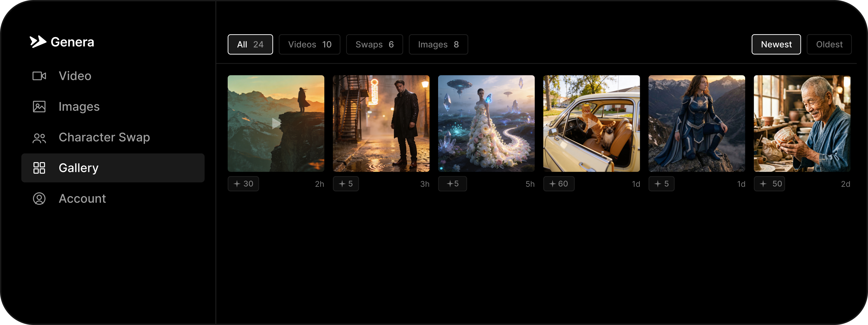
Task: Click the 60 credits badge under car video
Action: tap(558, 184)
